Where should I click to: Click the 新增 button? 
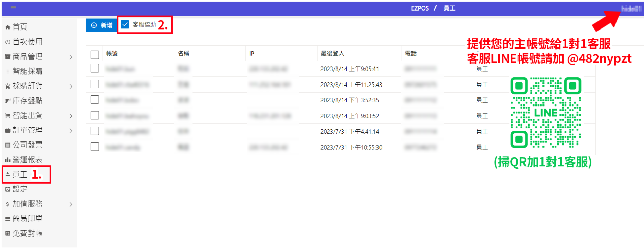point(102,25)
